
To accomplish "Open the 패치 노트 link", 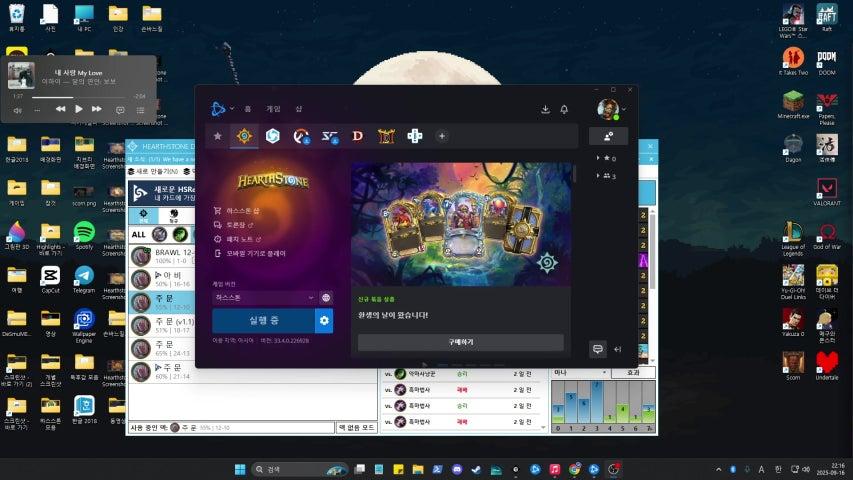I will coord(238,239).
